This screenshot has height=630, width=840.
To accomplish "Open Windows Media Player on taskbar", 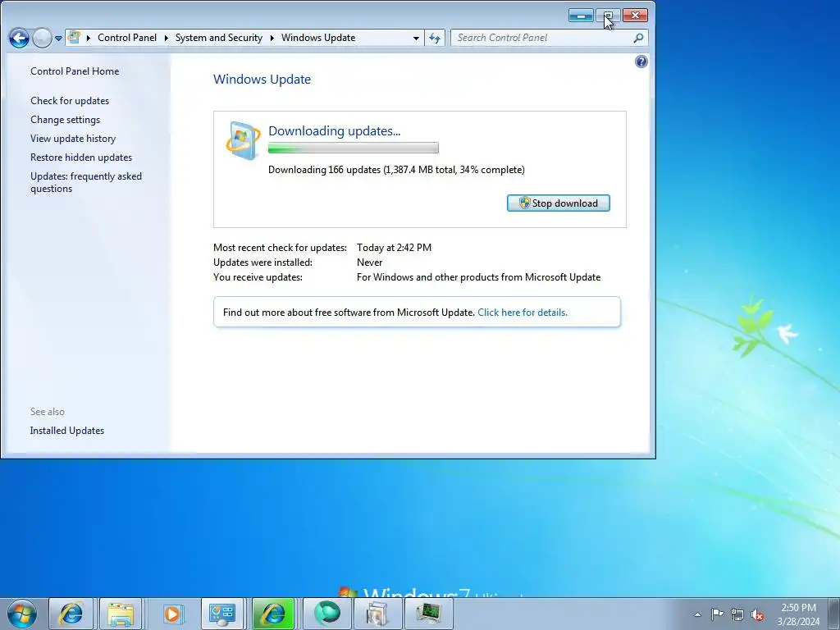I will click(x=172, y=614).
